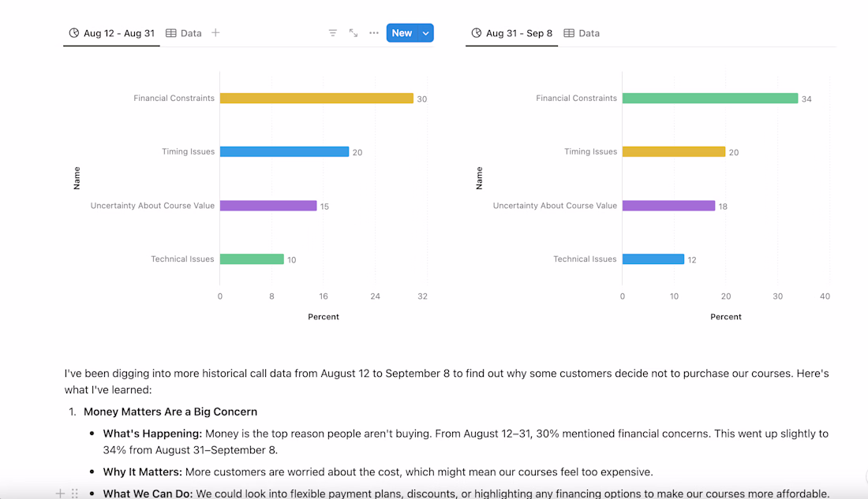Click the 'Money Matters Are a Big Concern' heading
This screenshot has height=499, width=868.
[x=170, y=411]
